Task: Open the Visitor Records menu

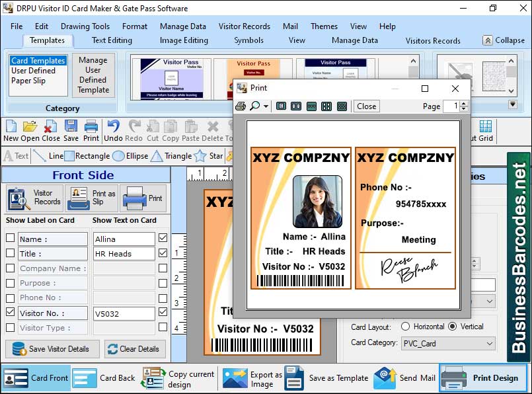Action: pos(245,26)
